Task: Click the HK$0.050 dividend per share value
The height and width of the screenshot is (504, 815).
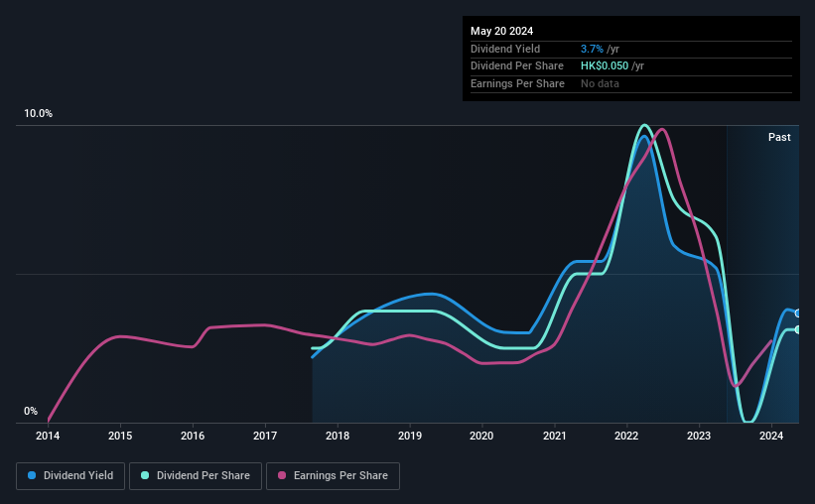Action: point(605,66)
